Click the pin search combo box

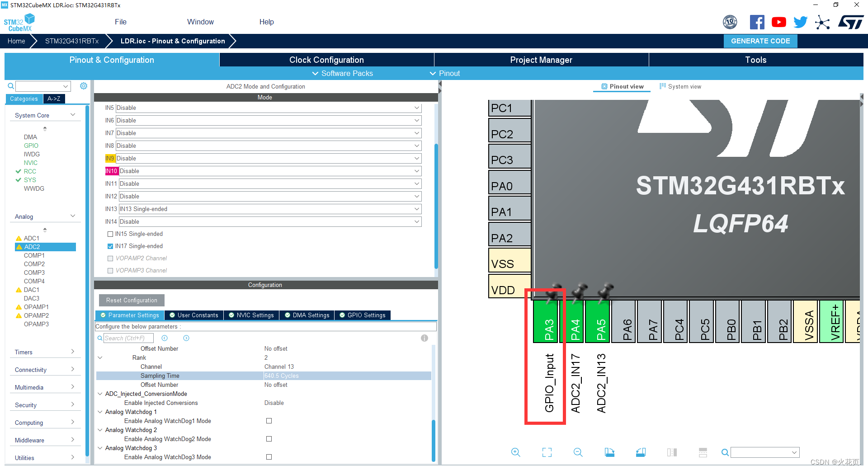coord(765,452)
